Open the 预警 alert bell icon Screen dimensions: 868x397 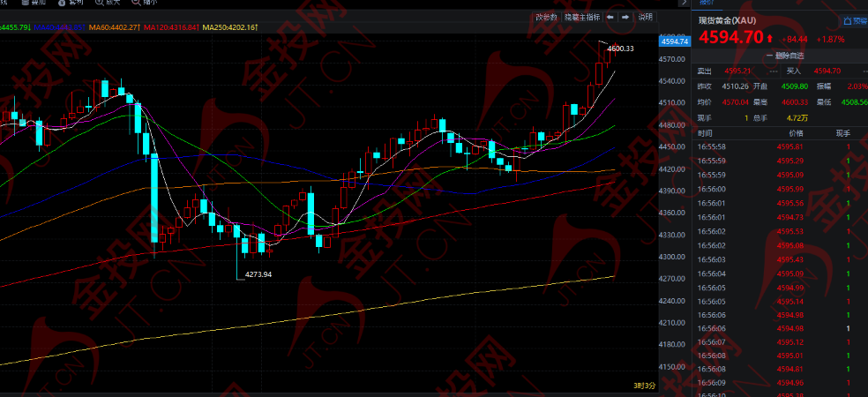pyautogui.click(x=848, y=21)
